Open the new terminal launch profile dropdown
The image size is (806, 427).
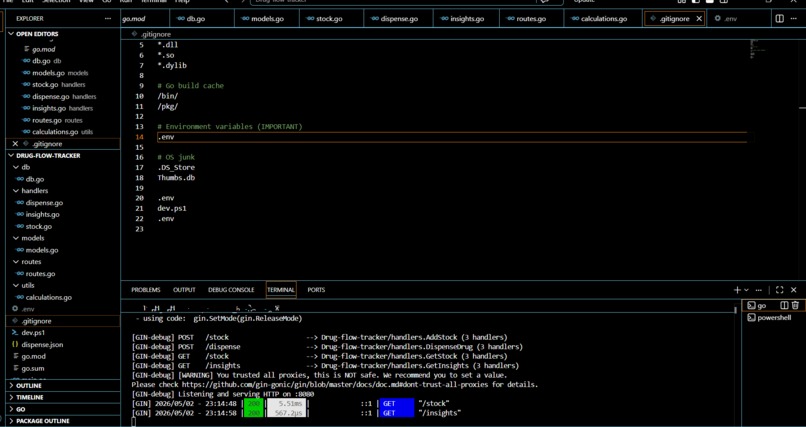point(746,290)
